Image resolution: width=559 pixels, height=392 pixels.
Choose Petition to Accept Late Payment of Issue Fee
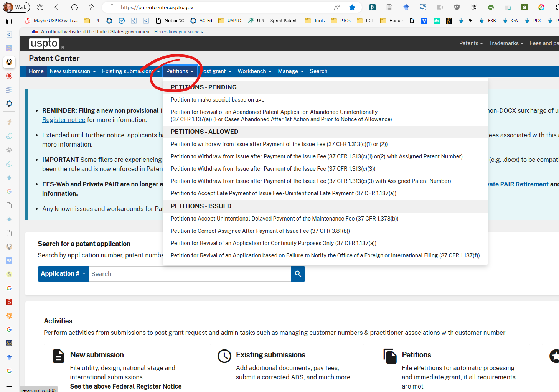pos(283,193)
